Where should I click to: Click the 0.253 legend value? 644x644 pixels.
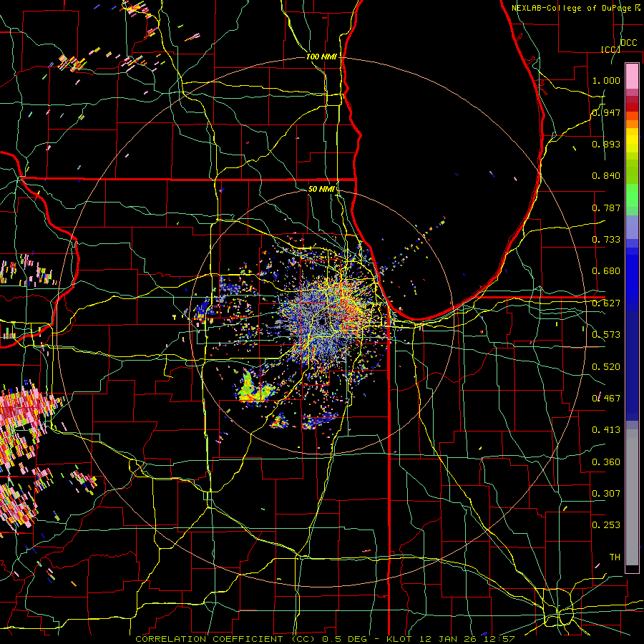606,525
